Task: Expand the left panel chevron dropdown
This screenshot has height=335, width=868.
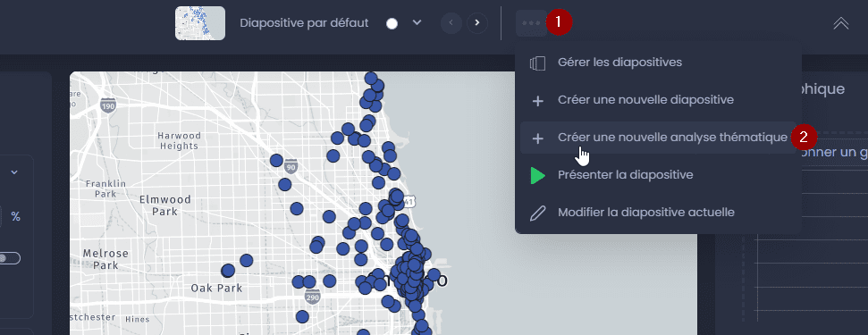Action: [14, 172]
